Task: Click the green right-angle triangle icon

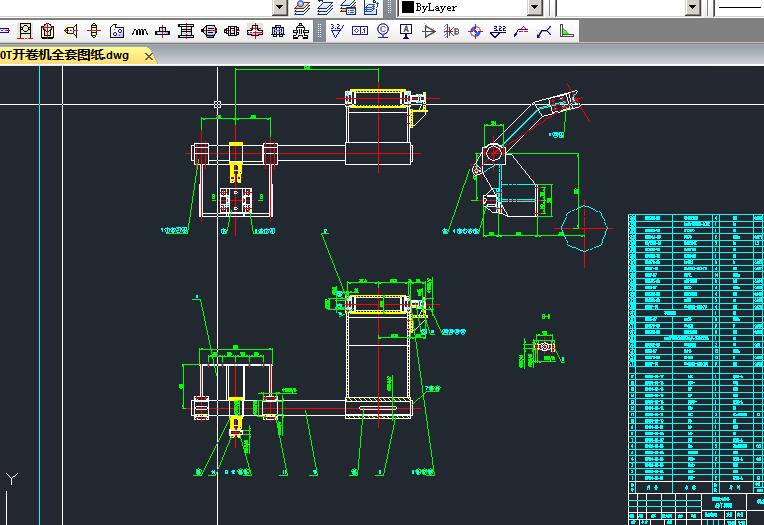Action: [x=567, y=31]
